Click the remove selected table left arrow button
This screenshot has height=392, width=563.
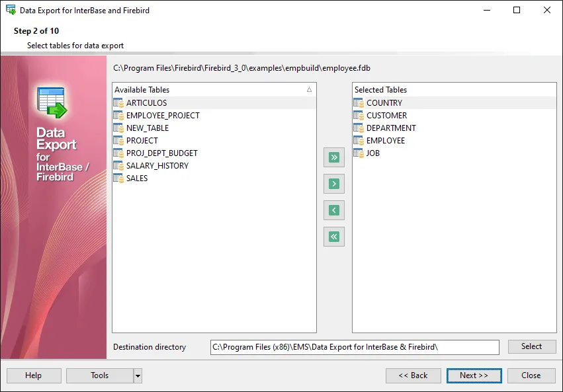click(334, 210)
